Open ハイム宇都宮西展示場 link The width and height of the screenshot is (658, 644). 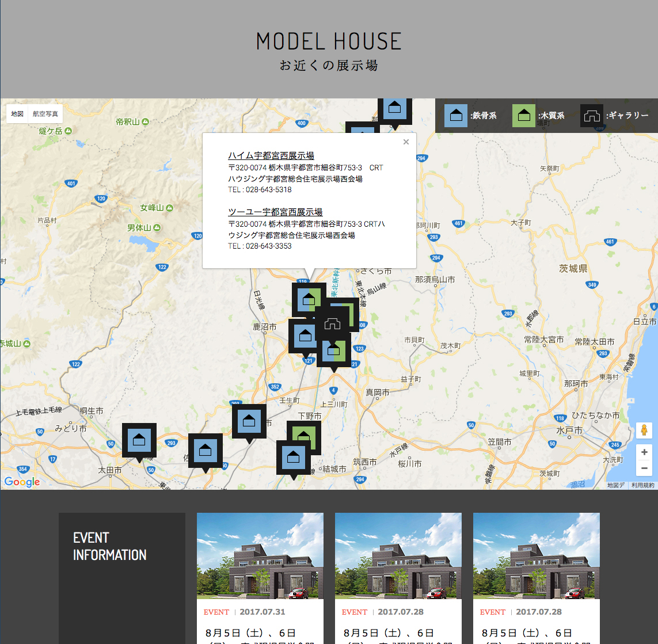271,156
